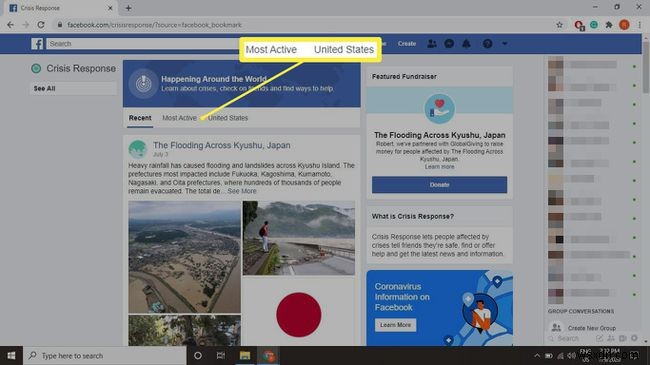Viewport: 650px width, 365px height.
Task: Open the aerial flood photo thumbnail
Action: pyautogui.click(x=184, y=257)
